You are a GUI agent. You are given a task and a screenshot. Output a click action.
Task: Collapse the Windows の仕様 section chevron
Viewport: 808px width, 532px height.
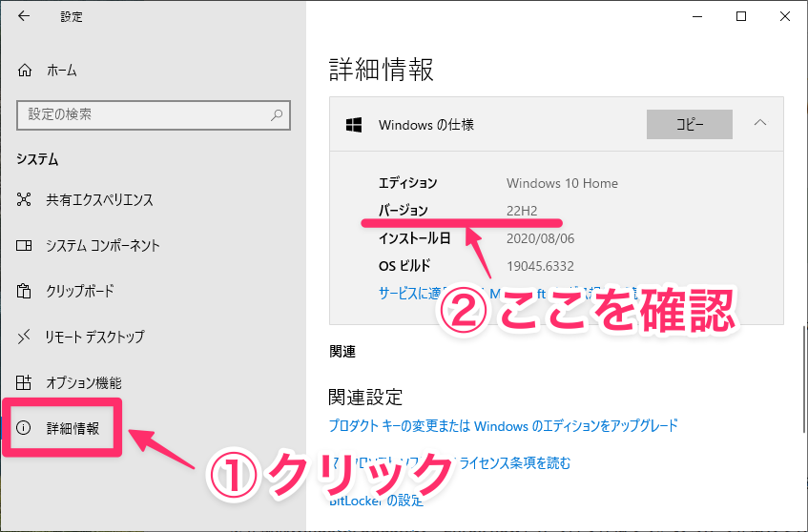pyautogui.click(x=760, y=123)
